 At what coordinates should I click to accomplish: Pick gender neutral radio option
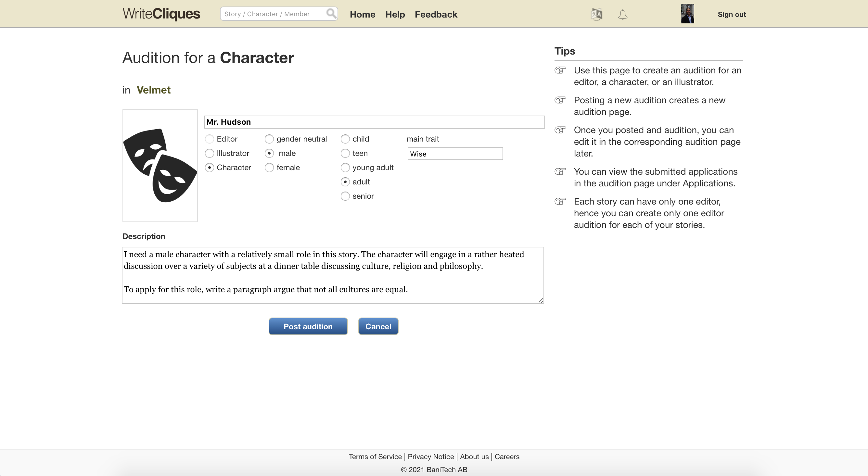tap(269, 139)
